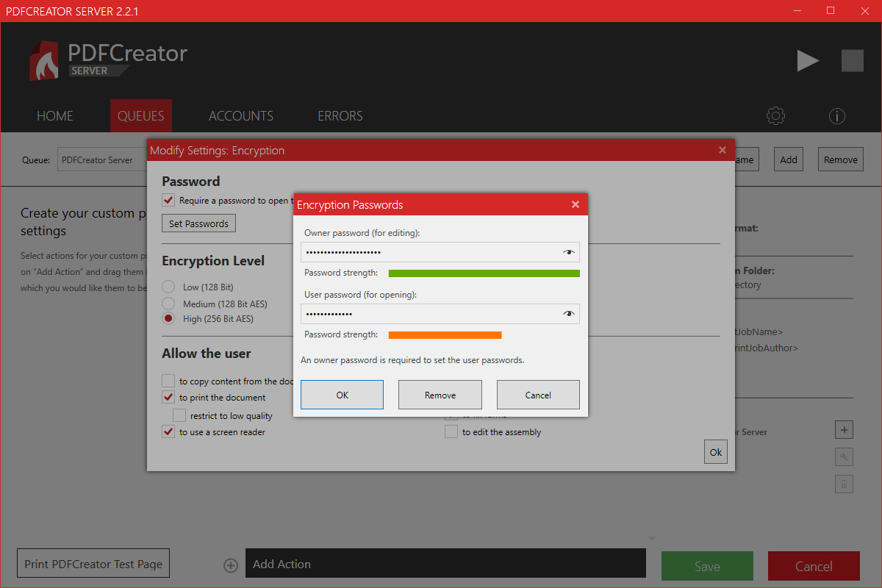The height and width of the screenshot is (588, 882).
Task: Close the Encryption Passwords dialog
Action: (x=576, y=204)
